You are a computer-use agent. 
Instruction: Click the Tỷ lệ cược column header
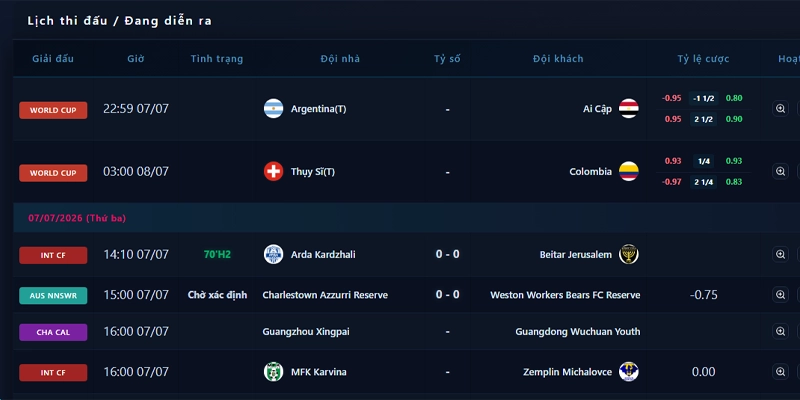[703, 59]
